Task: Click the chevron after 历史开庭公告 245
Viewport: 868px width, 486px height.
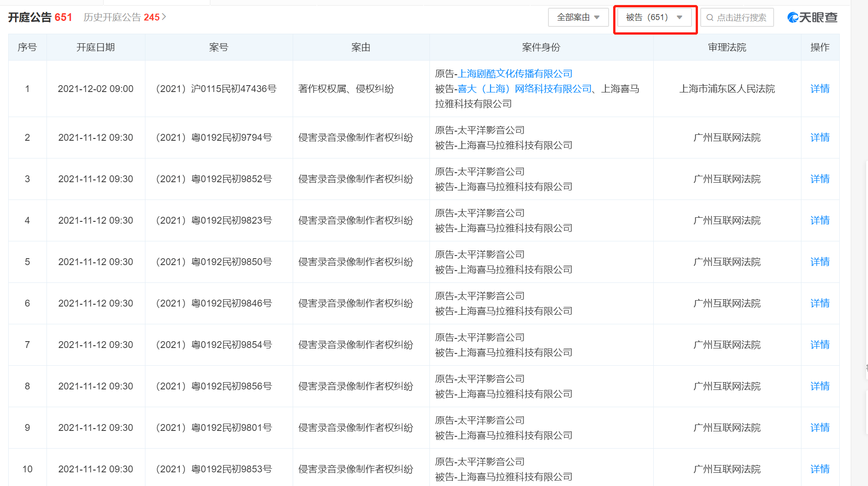Action: click(164, 17)
